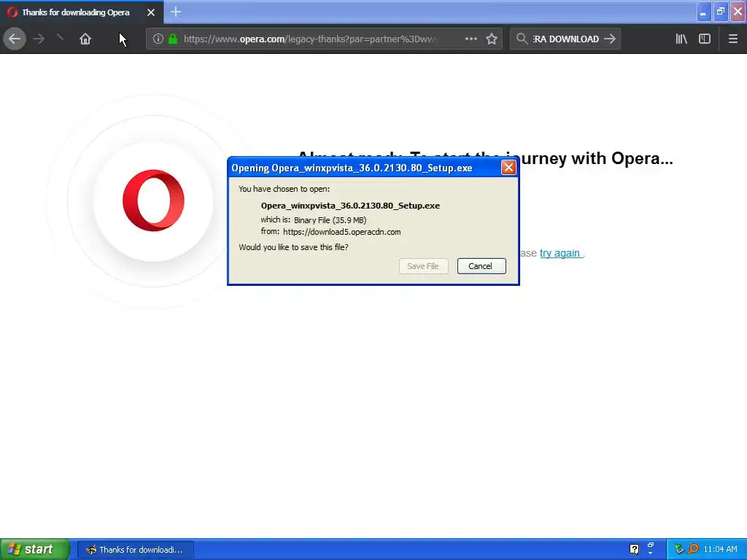Click the magnifier tray icon
Screen dimensions: 747x560
click(693, 549)
